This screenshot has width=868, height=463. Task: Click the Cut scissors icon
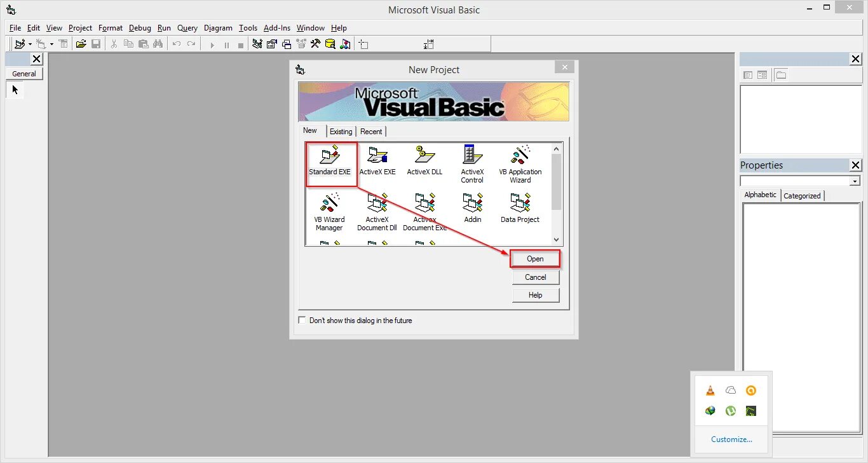coord(114,44)
